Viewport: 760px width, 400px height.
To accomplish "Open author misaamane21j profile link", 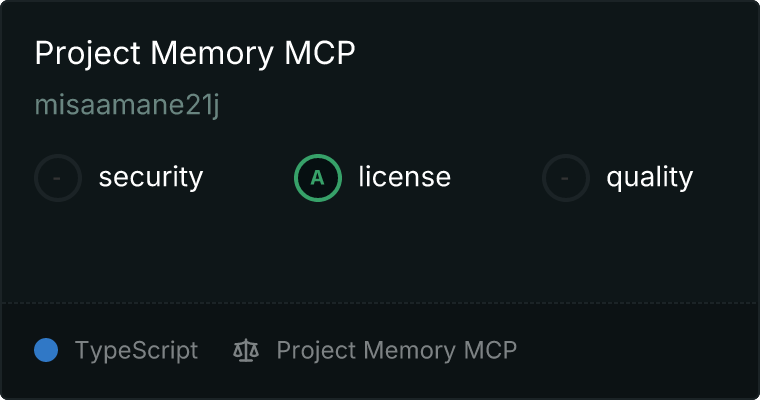I will click(x=127, y=105).
